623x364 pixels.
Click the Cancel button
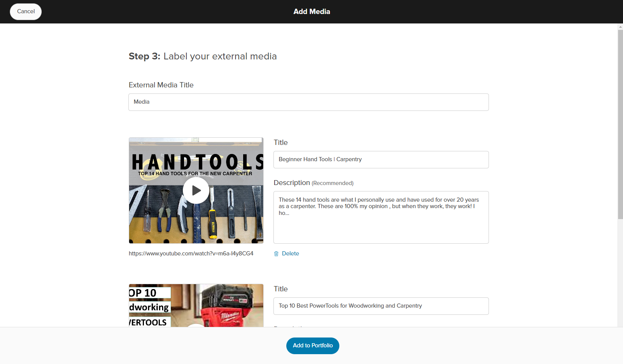(26, 12)
